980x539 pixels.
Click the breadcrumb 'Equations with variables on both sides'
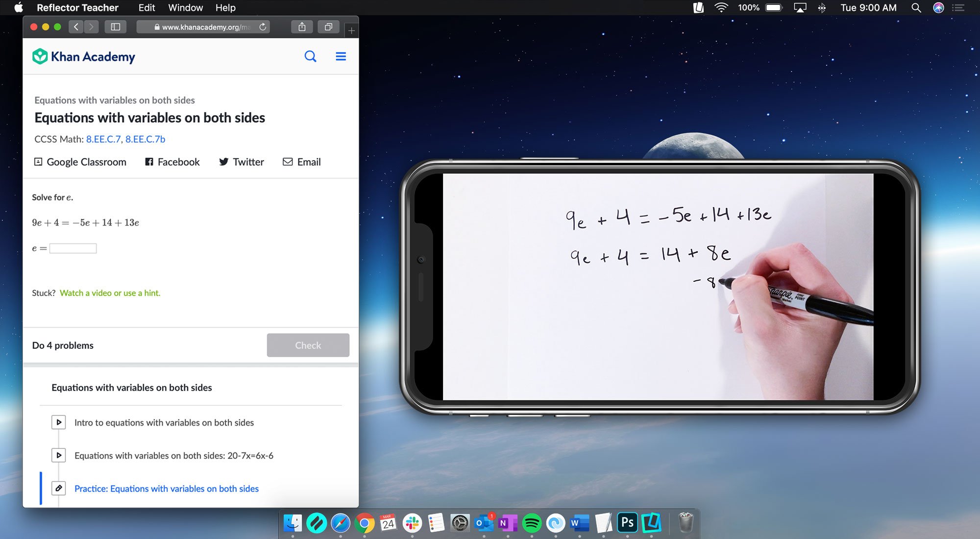tap(115, 100)
